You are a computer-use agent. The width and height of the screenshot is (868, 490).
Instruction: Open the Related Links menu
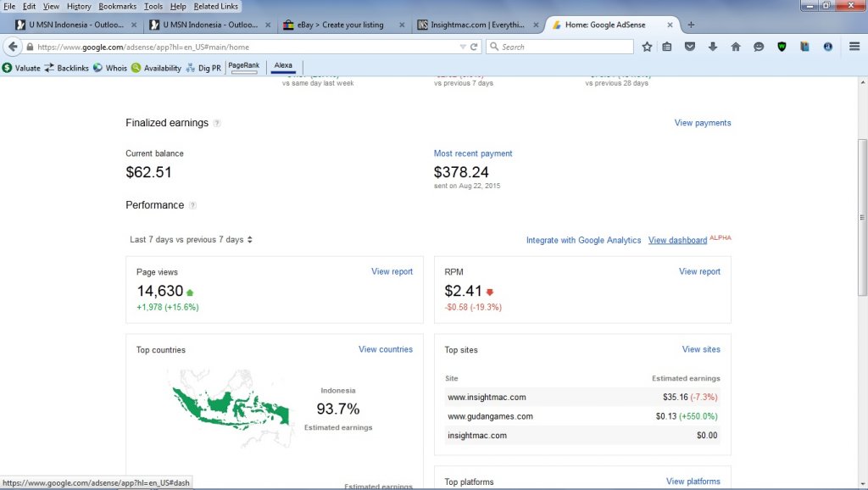216,6
